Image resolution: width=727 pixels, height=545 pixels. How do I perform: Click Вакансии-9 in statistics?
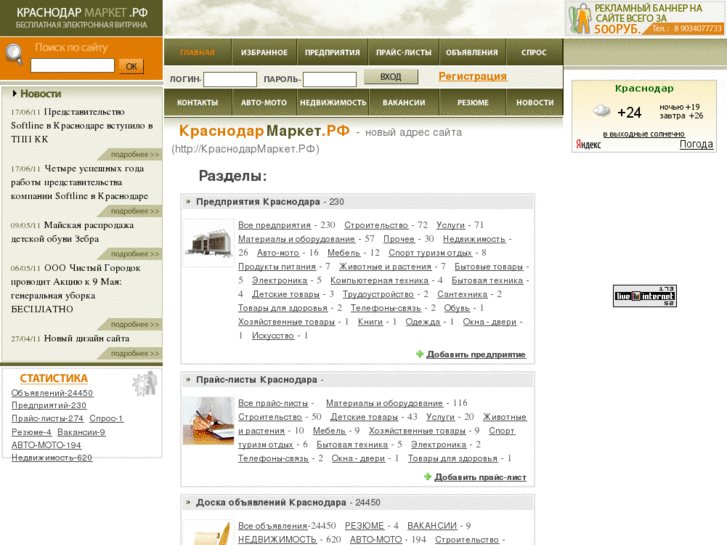[x=81, y=432]
